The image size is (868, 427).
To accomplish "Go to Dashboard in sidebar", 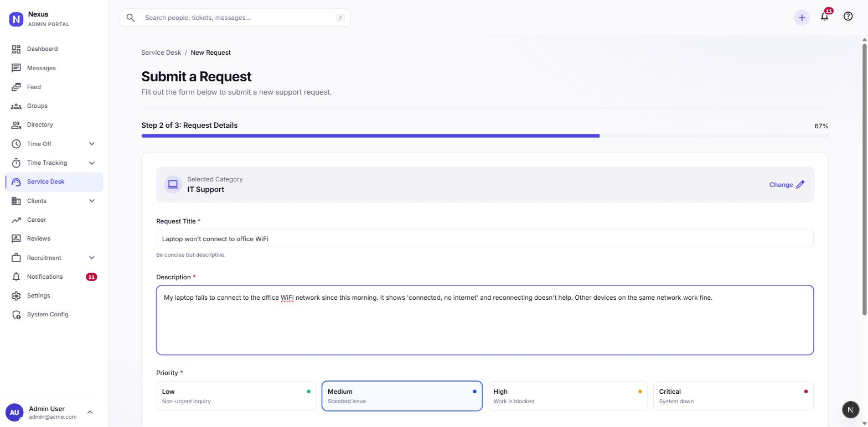I will click(x=54, y=49).
